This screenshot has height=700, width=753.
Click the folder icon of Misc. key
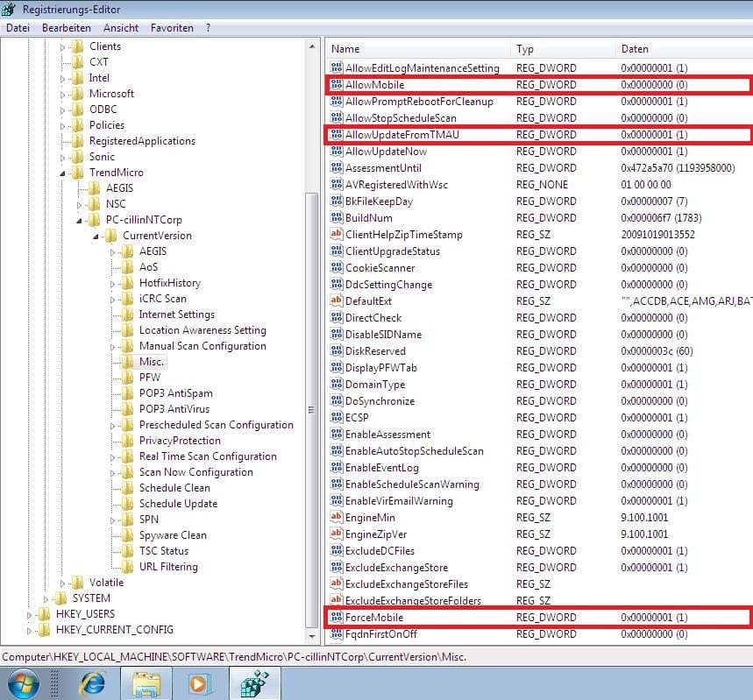point(128,362)
